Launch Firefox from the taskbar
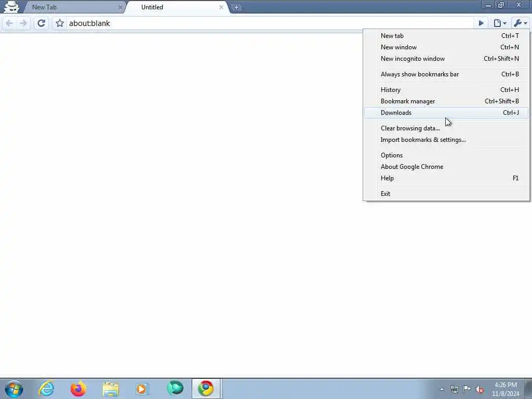The image size is (532, 399). pyautogui.click(x=78, y=389)
